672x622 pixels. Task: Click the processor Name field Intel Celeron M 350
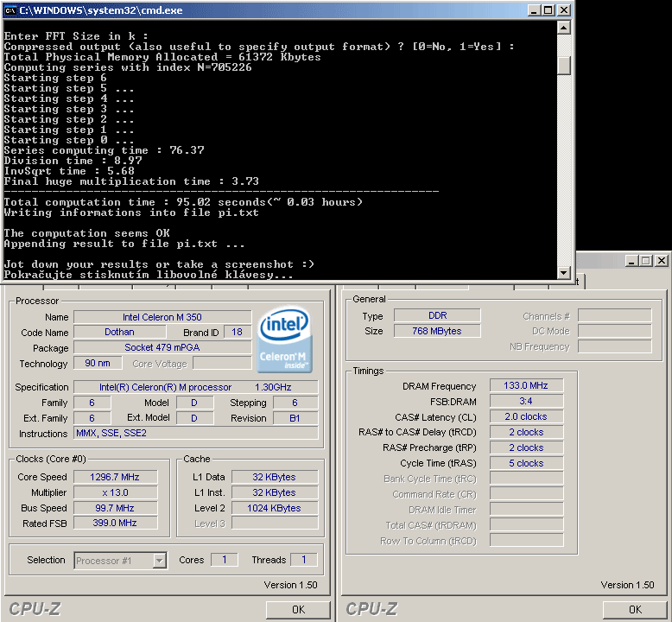(x=162, y=317)
